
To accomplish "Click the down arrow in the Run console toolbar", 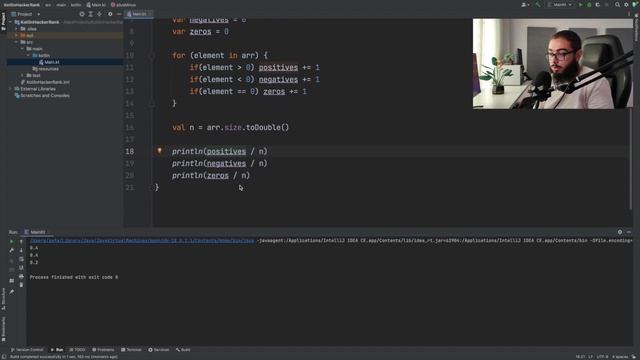I will coord(21,250).
